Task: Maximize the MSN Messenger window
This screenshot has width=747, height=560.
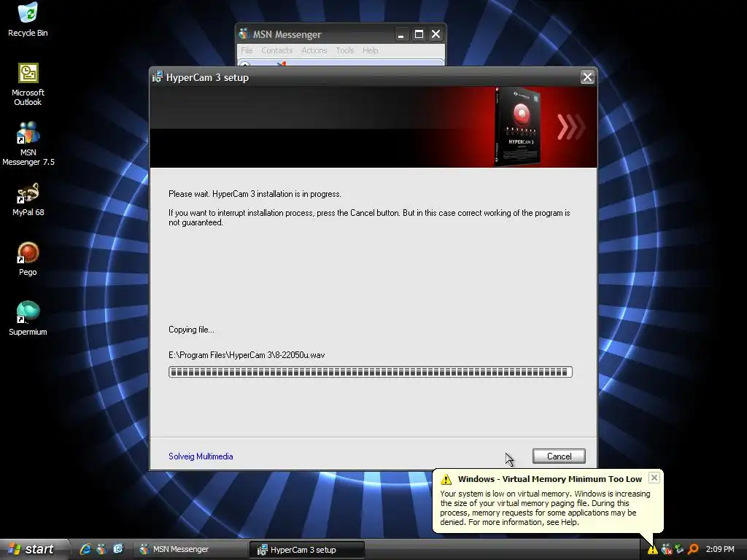Action: coord(419,34)
